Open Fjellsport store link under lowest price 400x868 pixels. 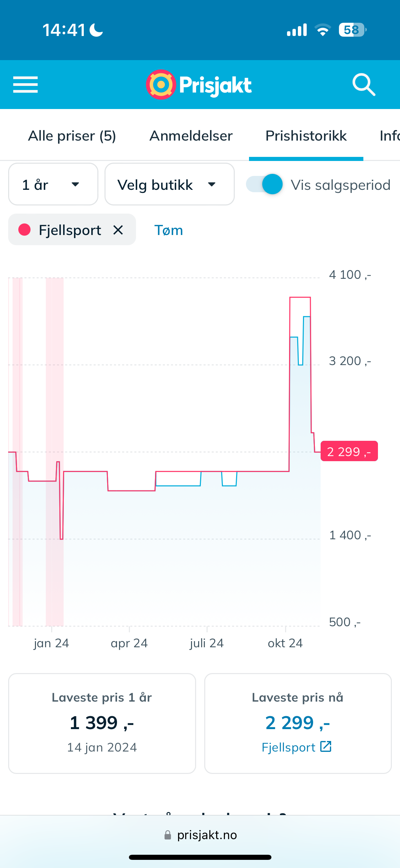coord(289,747)
